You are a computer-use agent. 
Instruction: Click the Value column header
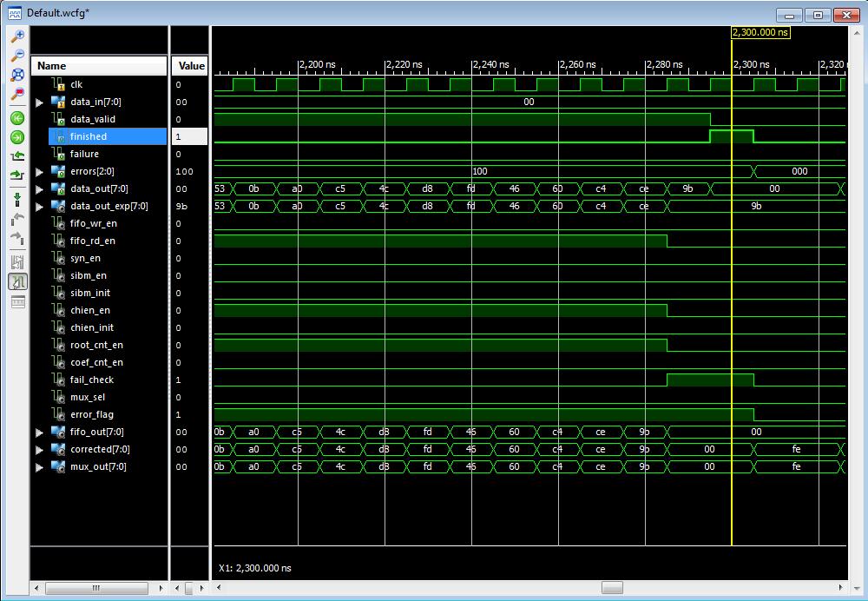pos(190,65)
